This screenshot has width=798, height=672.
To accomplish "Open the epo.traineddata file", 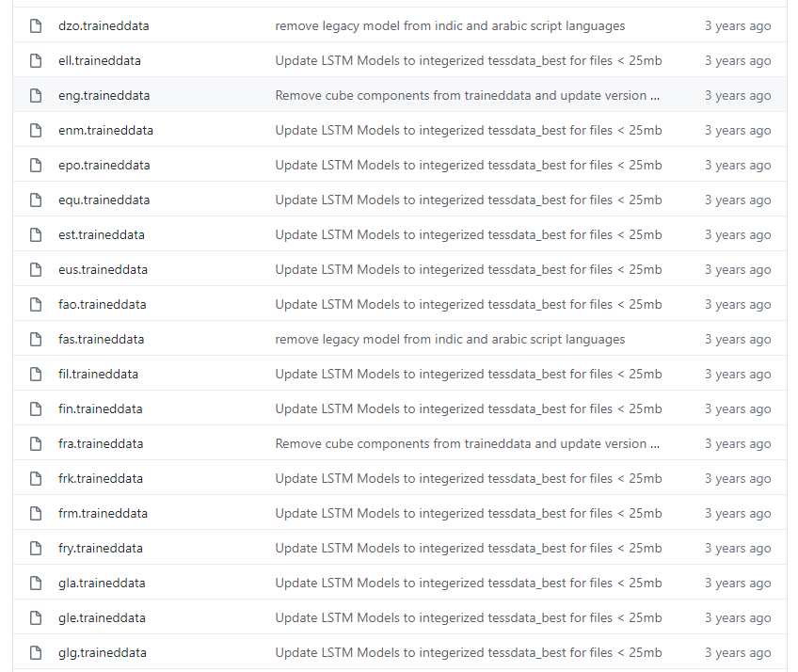I will pos(104,165).
